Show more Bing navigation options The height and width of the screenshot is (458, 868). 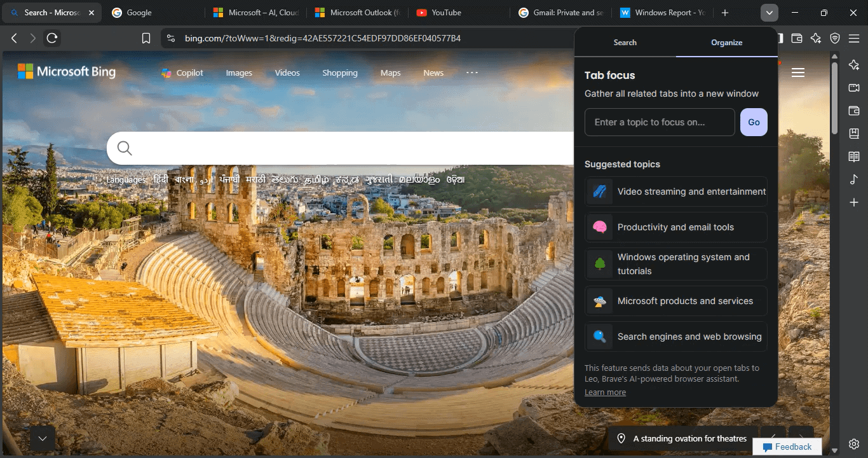pyautogui.click(x=471, y=73)
